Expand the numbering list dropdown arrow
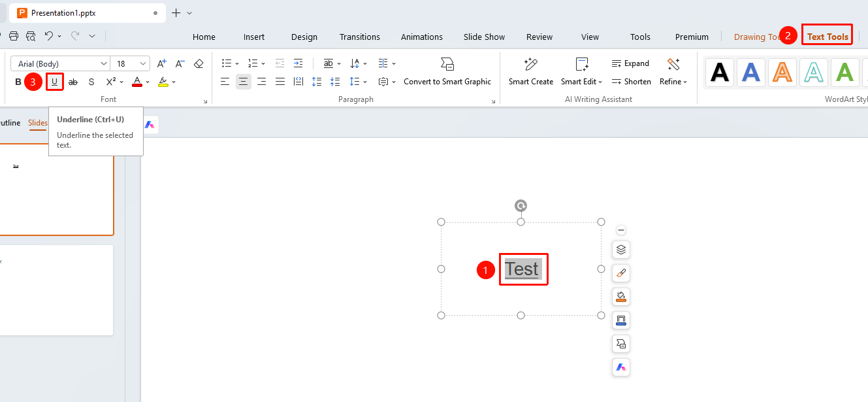 (x=263, y=63)
